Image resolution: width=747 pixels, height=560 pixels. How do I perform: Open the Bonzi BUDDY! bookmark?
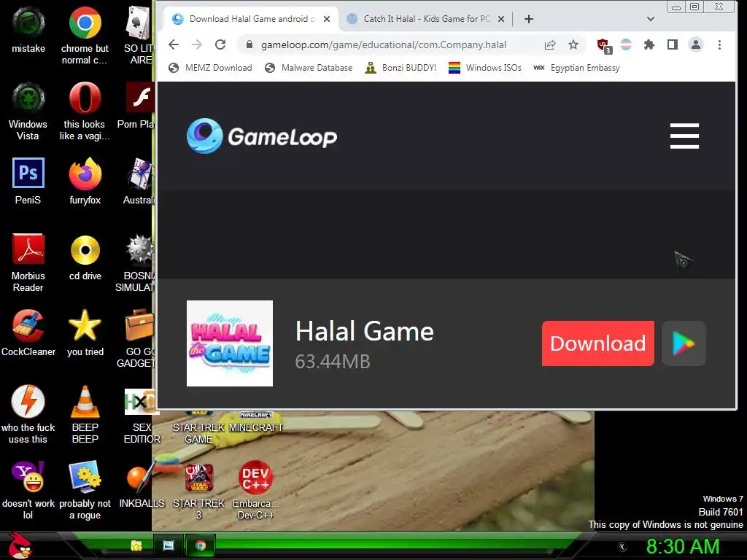click(400, 68)
